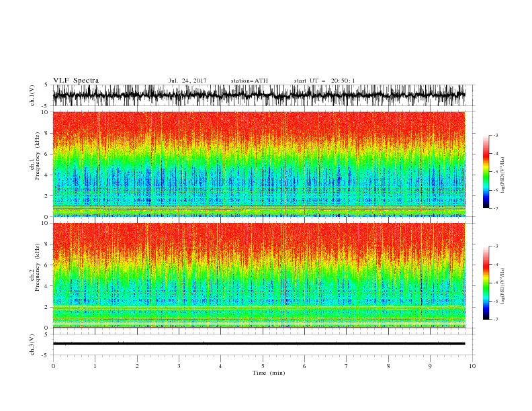Click the ch.1 frequency axis "6" tick label
Screen dimensions: 532x411
click(x=47, y=154)
